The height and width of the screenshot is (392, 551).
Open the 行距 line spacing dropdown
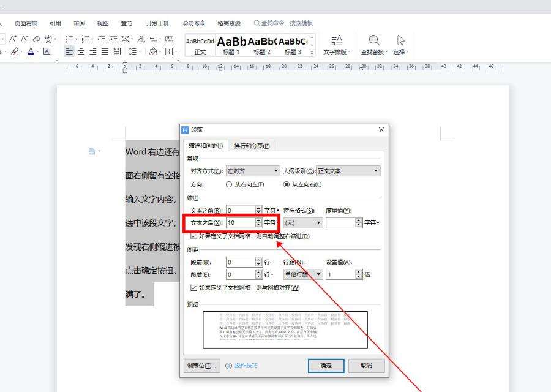coord(303,274)
